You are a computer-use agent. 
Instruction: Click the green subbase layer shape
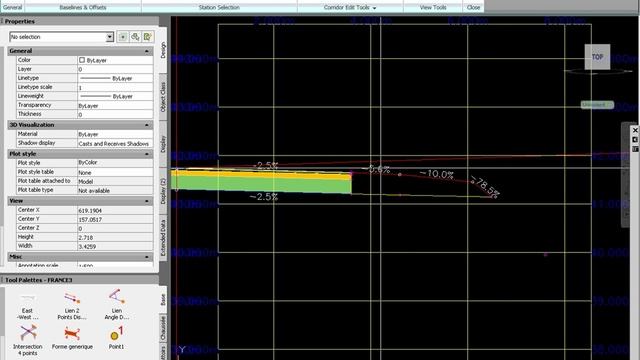click(261, 184)
